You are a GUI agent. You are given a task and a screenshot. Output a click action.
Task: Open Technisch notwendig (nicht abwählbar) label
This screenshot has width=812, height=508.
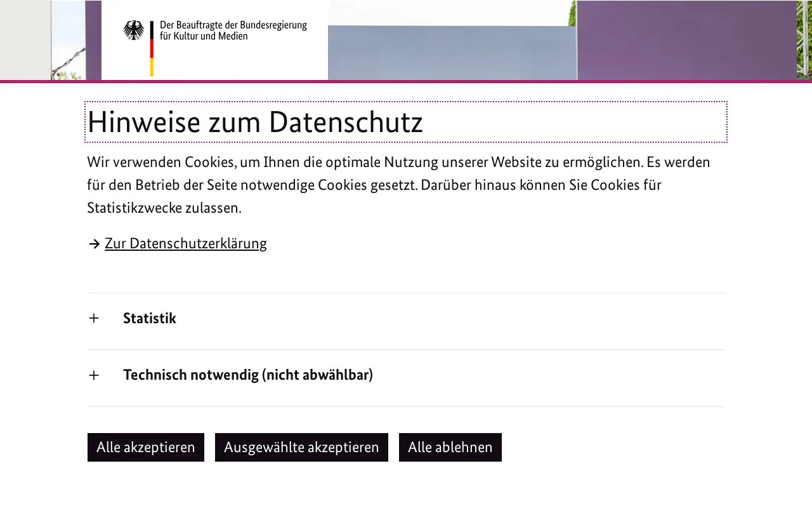point(248,375)
